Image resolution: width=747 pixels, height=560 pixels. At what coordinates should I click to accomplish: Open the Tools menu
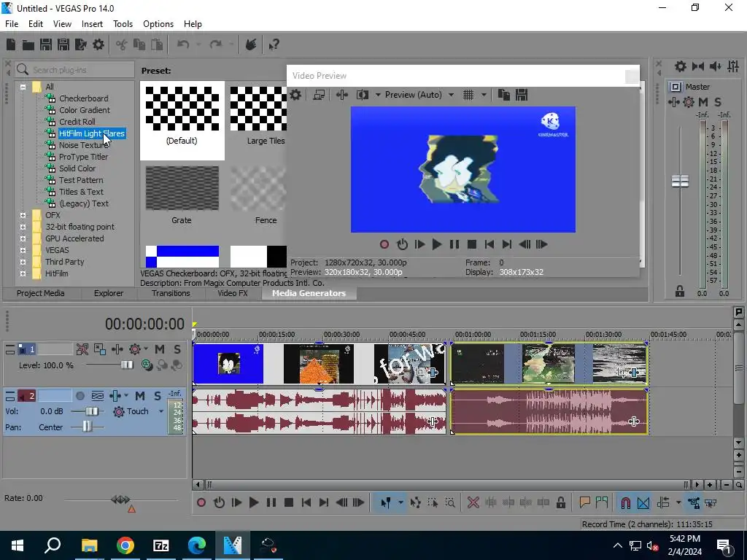click(123, 24)
